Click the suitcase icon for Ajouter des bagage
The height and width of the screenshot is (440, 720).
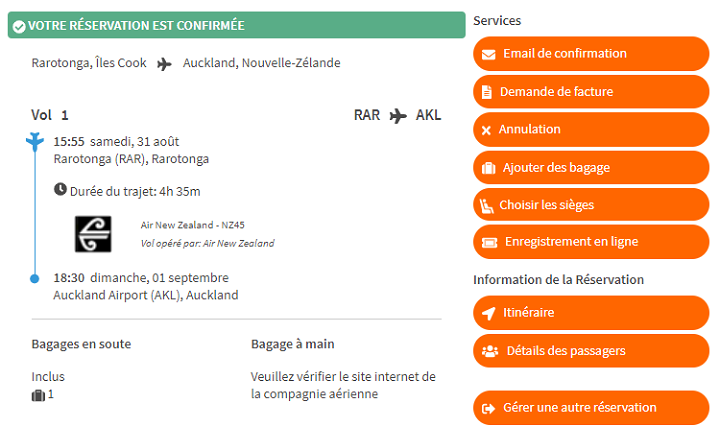click(488, 168)
